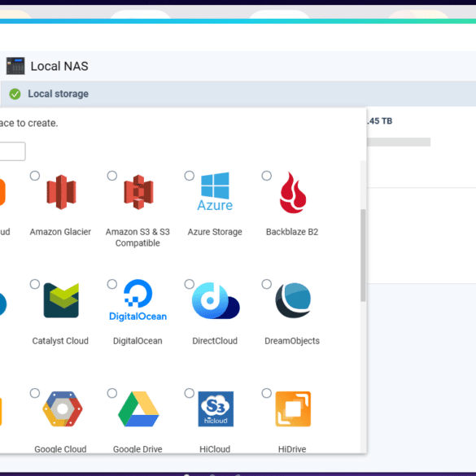
Task: Click the HiDrive orange square icon
Action: (x=293, y=409)
